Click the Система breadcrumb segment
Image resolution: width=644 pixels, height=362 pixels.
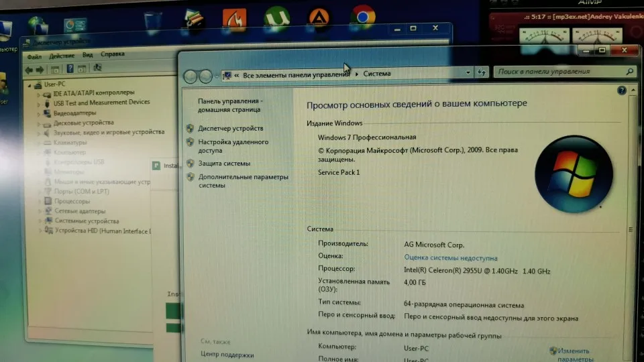point(376,74)
